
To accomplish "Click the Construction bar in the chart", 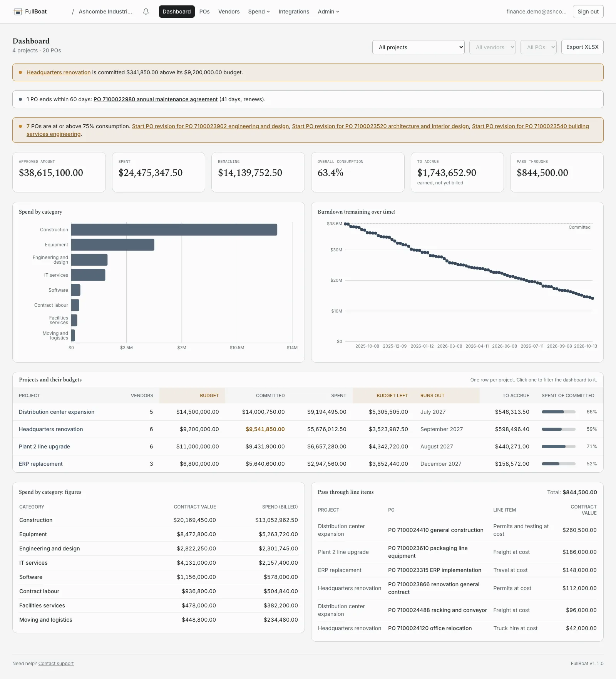I will (x=174, y=230).
